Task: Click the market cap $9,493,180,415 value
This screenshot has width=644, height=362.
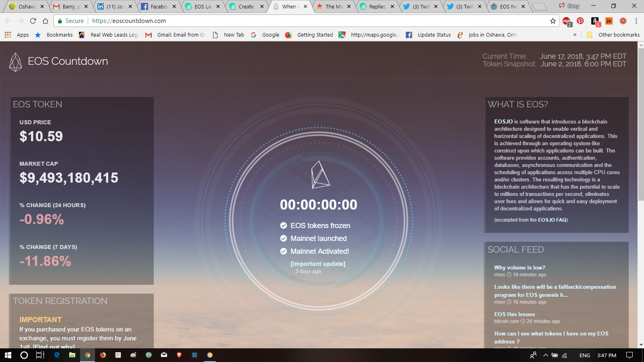Action: pos(69,178)
